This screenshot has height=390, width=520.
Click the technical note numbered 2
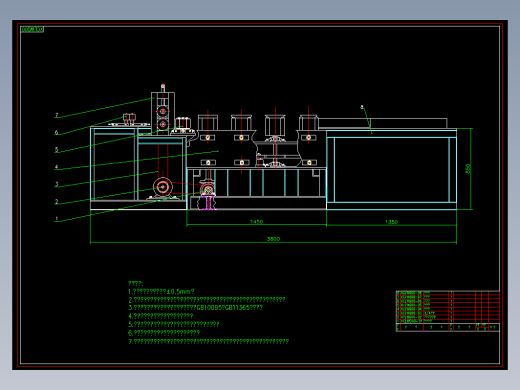click(x=207, y=300)
